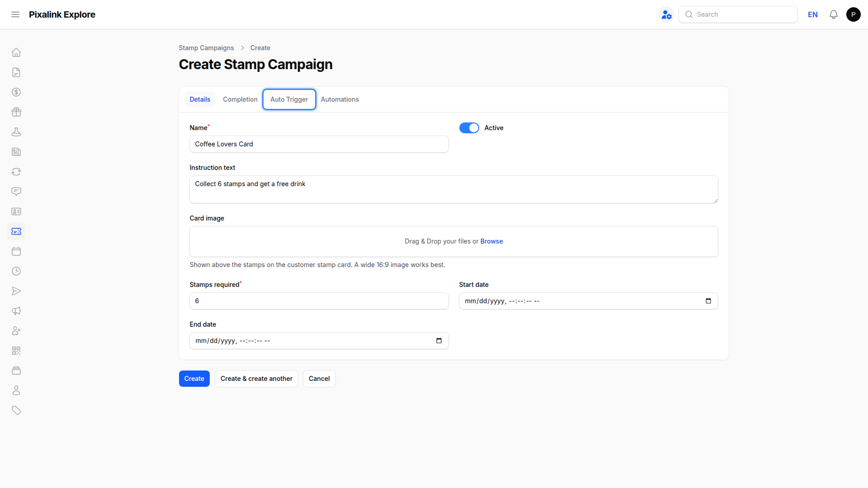Click the Create breadcrumb item
Image resolution: width=868 pixels, height=488 pixels.
click(260, 48)
